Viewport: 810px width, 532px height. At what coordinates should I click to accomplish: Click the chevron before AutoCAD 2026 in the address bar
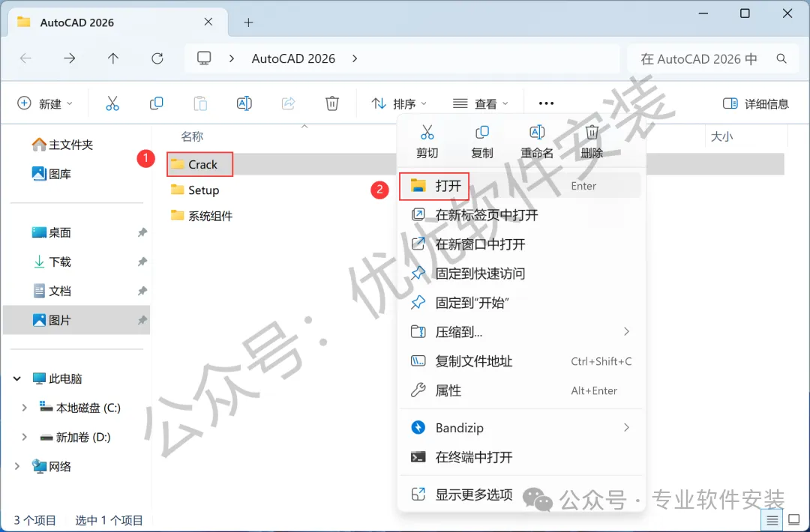click(232, 59)
